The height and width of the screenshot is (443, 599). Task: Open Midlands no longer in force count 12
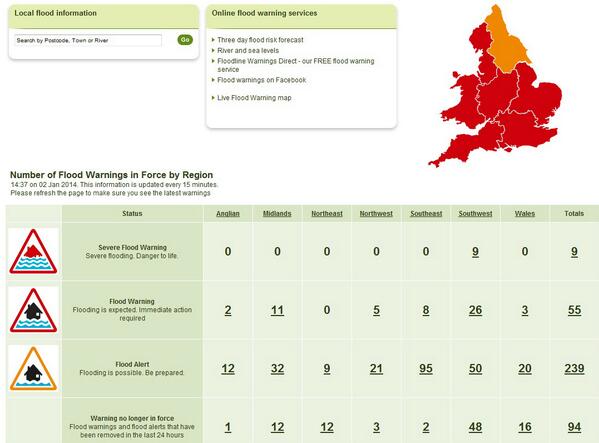pyautogui.click(x=277, y=427)
